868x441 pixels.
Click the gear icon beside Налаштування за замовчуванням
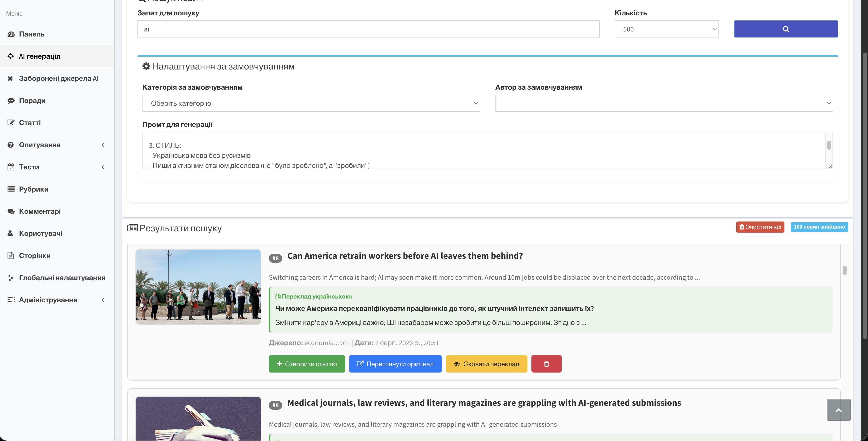(x=146, y=66)
